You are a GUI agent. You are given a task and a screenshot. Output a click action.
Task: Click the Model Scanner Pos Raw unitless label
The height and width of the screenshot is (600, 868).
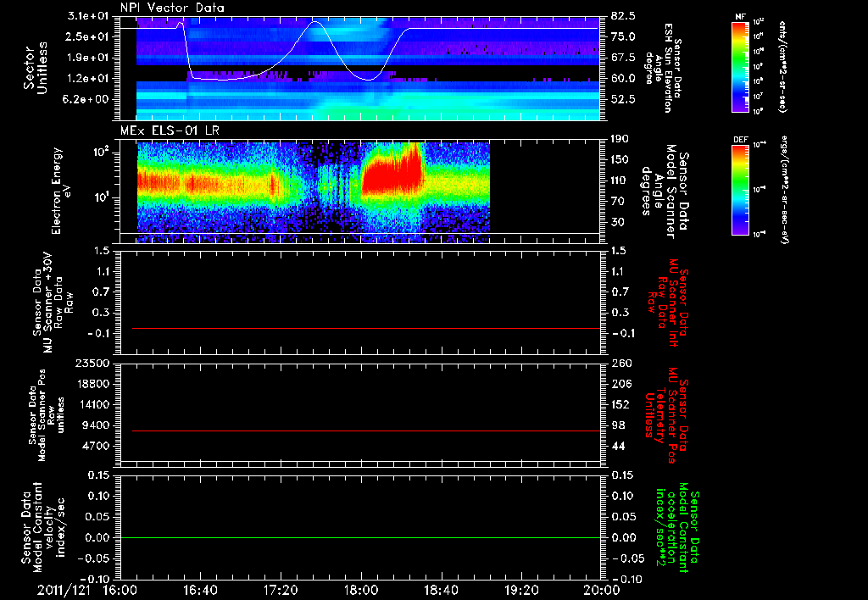[x=47, y=415]
